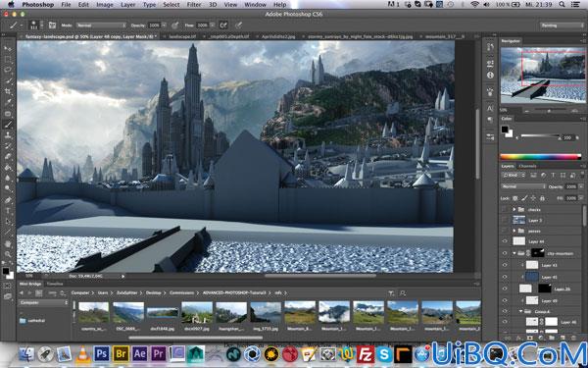The image size is (588, 368).
Task: Hide Layer 44 with its eye icon
Action: 505,241
